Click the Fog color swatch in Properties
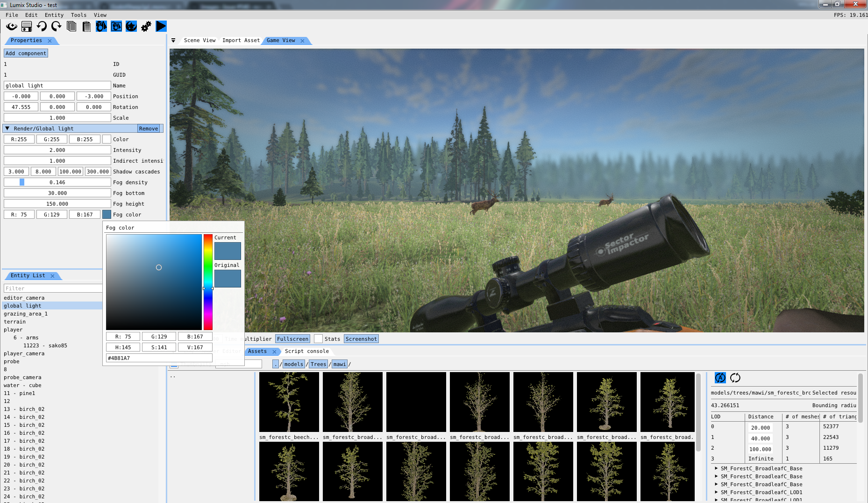Screen dimensions: 868x503 click(x=107, y=215)
